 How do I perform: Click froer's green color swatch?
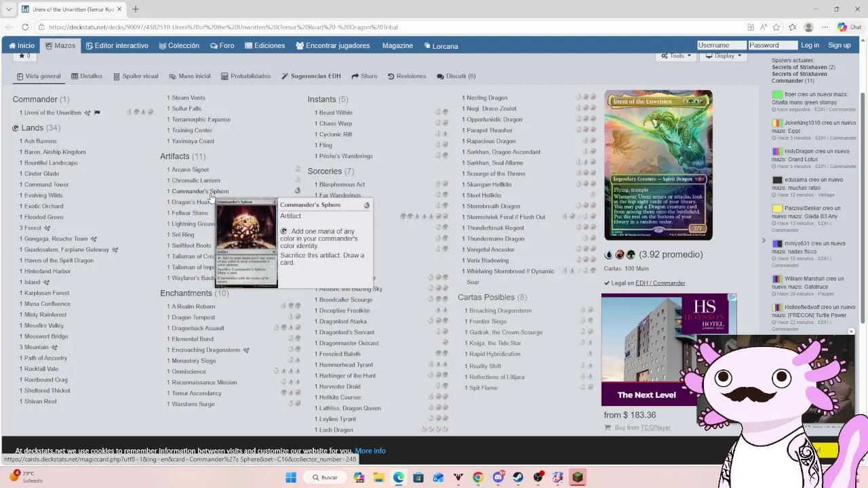pos(777,94)
